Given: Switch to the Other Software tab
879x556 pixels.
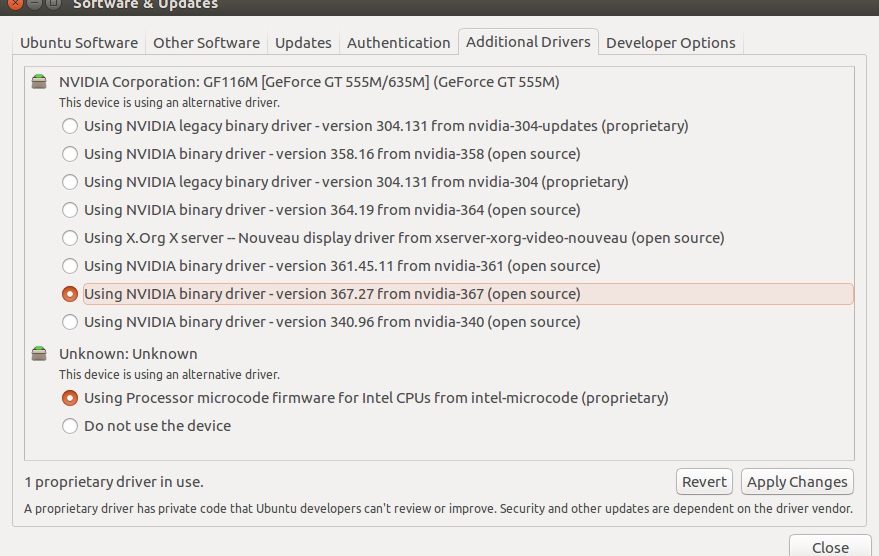Looking at the screenshot, I should pyautogui.click(x=206, y=43).
